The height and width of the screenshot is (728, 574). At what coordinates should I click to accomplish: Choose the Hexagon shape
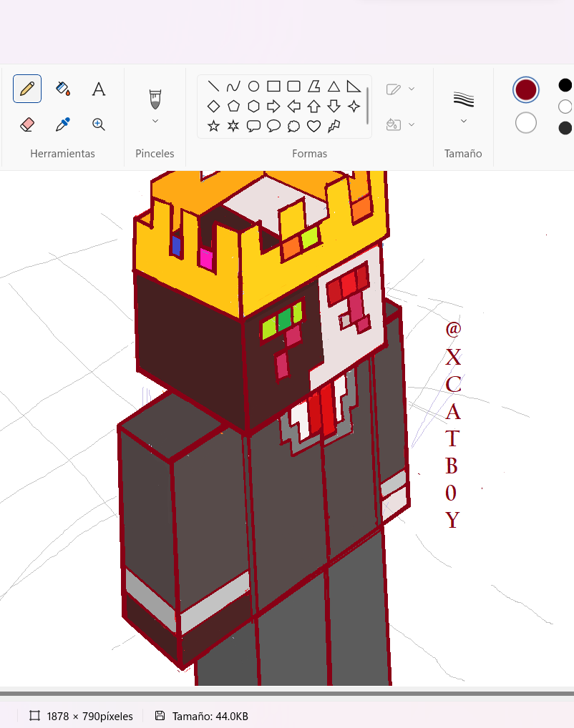tap(253, 107)
